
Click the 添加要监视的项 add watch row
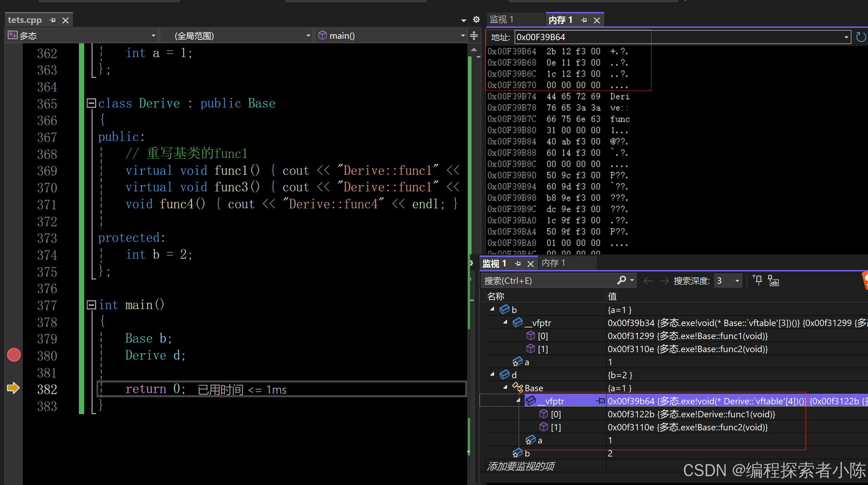pos(520,466)
